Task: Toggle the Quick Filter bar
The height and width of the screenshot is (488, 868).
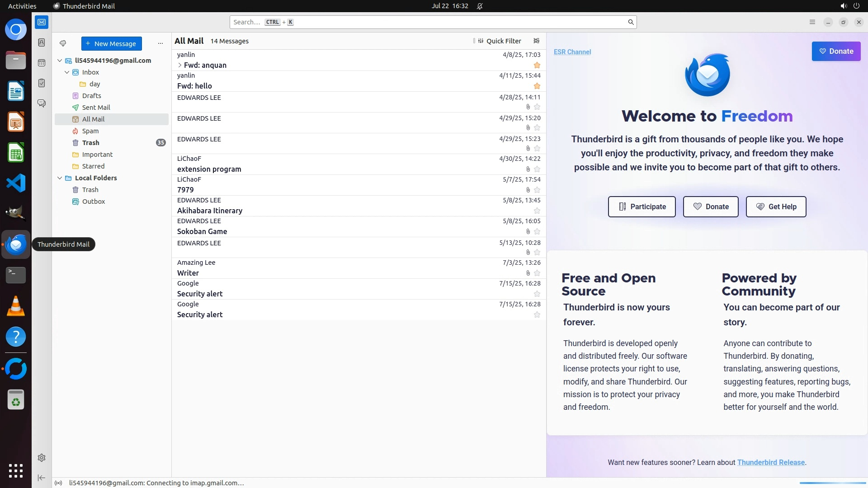Action: point(499,41)
